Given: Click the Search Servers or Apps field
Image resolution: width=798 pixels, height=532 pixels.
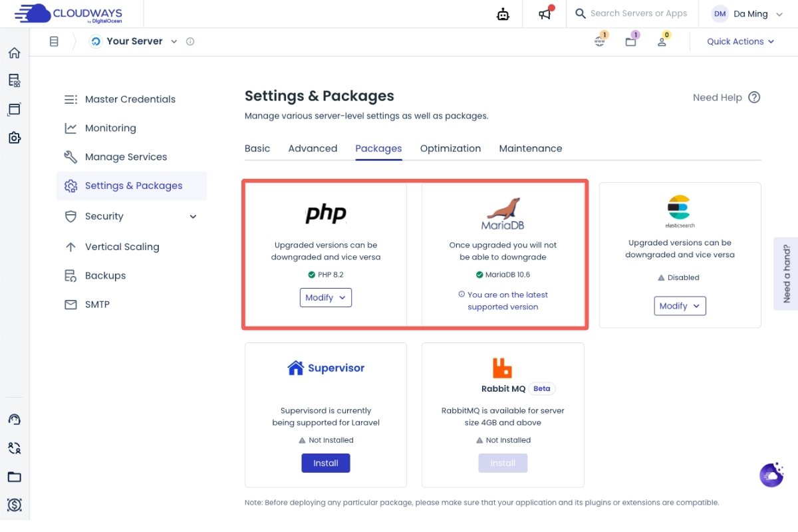Looking at the screenshot, I should 632,13.
